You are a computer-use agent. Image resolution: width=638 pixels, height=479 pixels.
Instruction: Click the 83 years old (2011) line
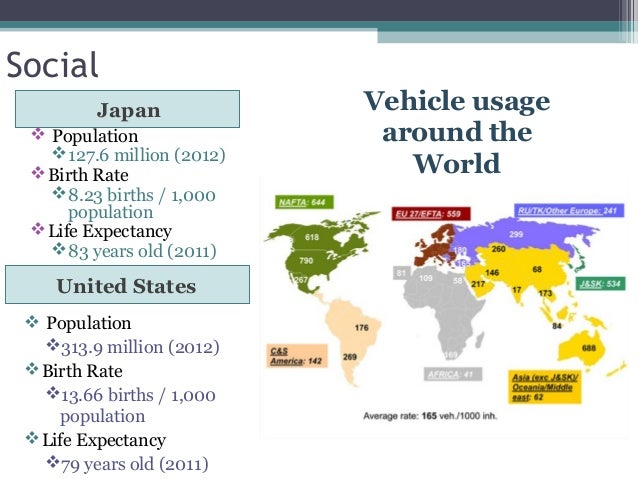[141, 250]
